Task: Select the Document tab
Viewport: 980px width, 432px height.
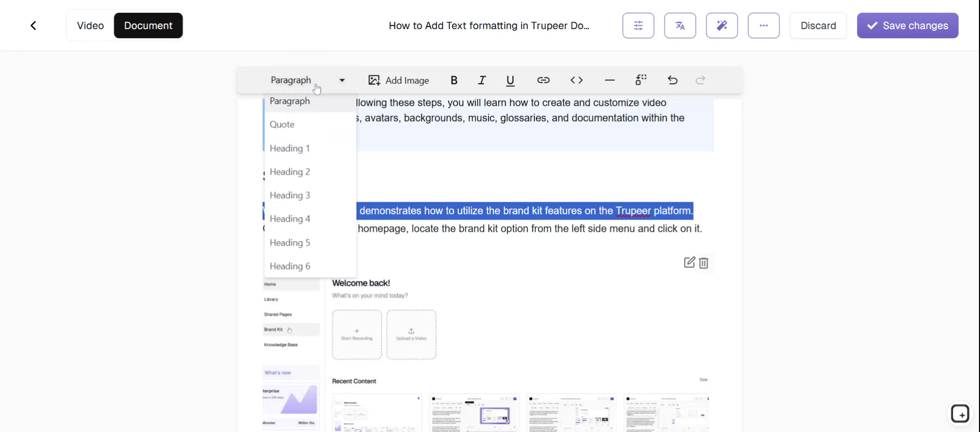Action: [148, 26]
